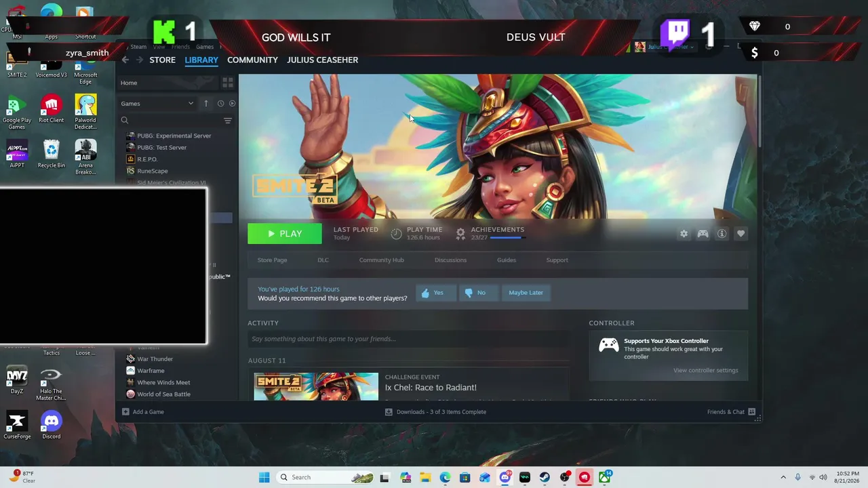Open the DayZ desktop shortcut
This screenshot has height=488, width=868.
point(17,380)
